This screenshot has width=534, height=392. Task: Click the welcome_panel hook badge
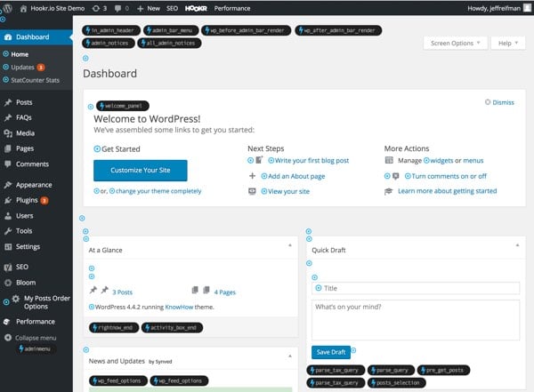[123, 106]
